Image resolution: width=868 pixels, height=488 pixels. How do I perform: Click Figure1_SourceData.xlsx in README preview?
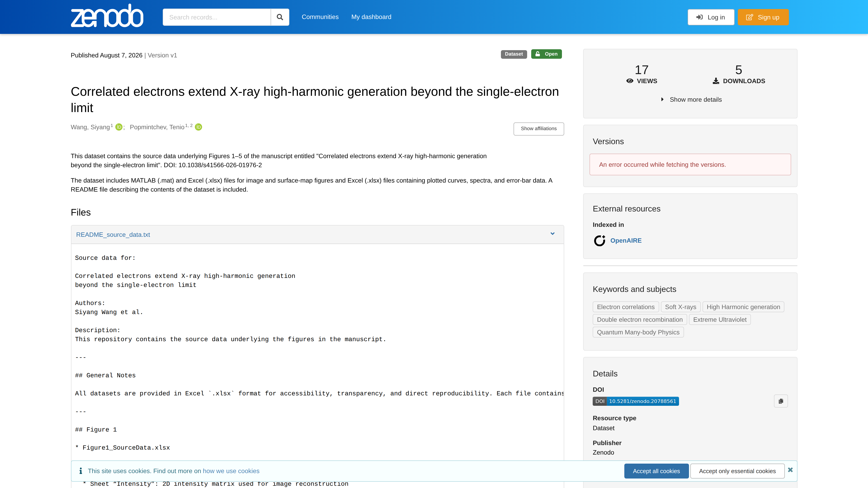pyautogui.click(x=126, y=448)
